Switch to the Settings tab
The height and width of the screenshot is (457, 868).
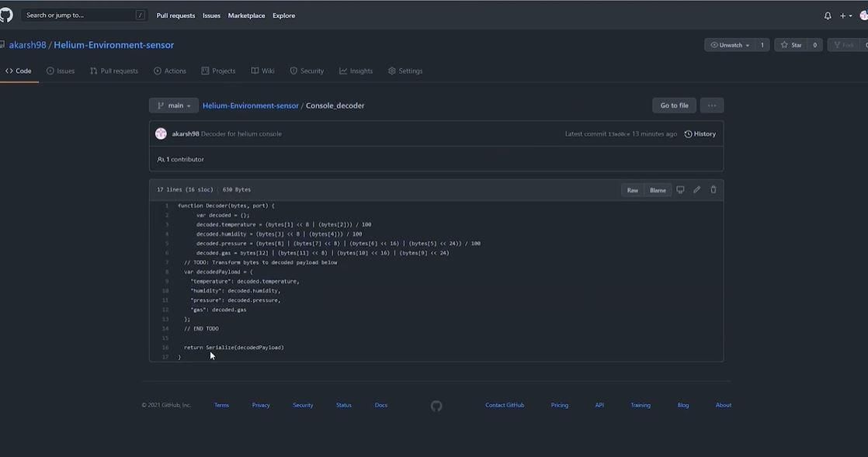(405, 71)
